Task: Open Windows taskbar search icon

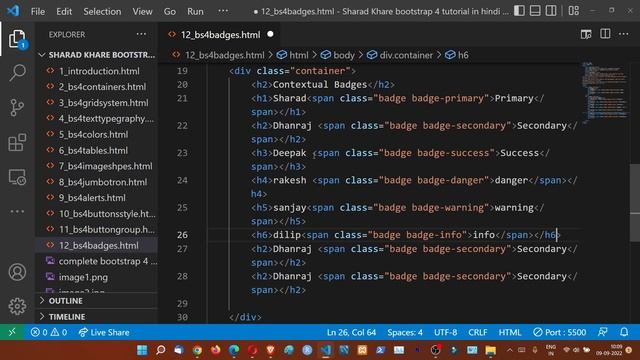Action: 160,350
